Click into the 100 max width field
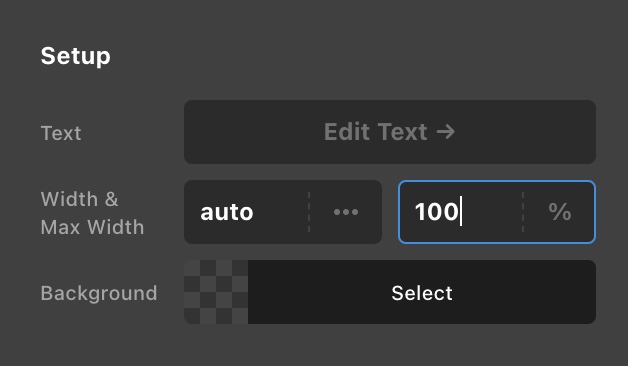The width and height of the screenshot is (628, 366). (460, 212)
